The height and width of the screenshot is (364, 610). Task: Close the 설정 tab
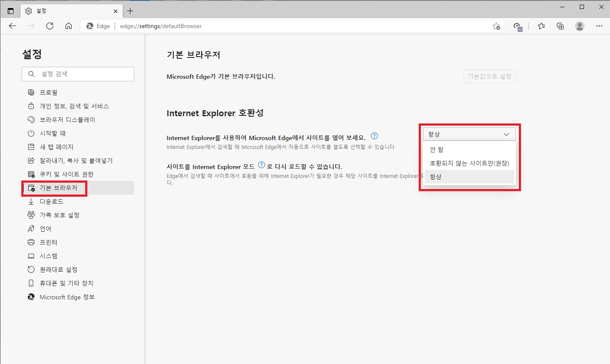click(x=115, y=11)
